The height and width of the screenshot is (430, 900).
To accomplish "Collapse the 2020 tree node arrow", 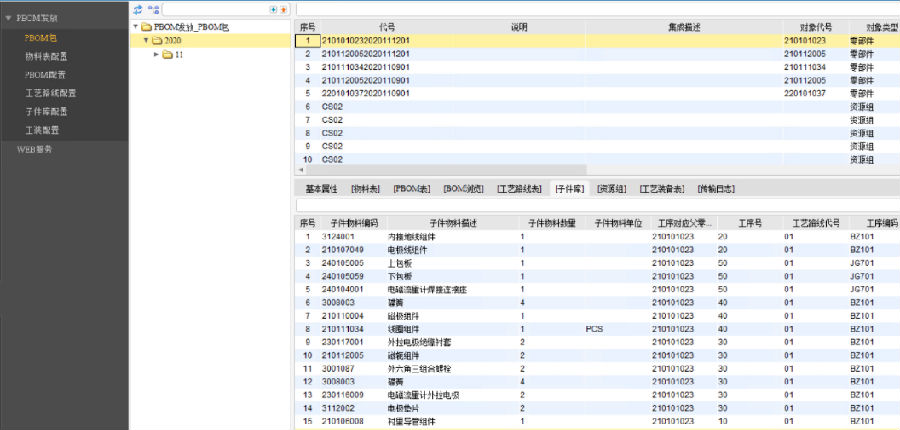I will pyautogui.click(x=146, y=40).
